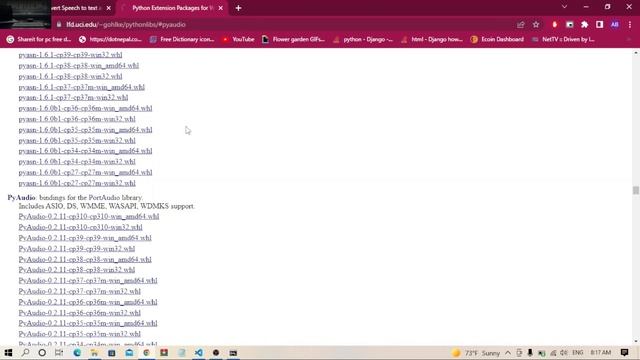640x360 pixels.
Task: Download PyAudio-0.2.11-cp38-cp38-win_amd64.whl
Action: point(85,260)
